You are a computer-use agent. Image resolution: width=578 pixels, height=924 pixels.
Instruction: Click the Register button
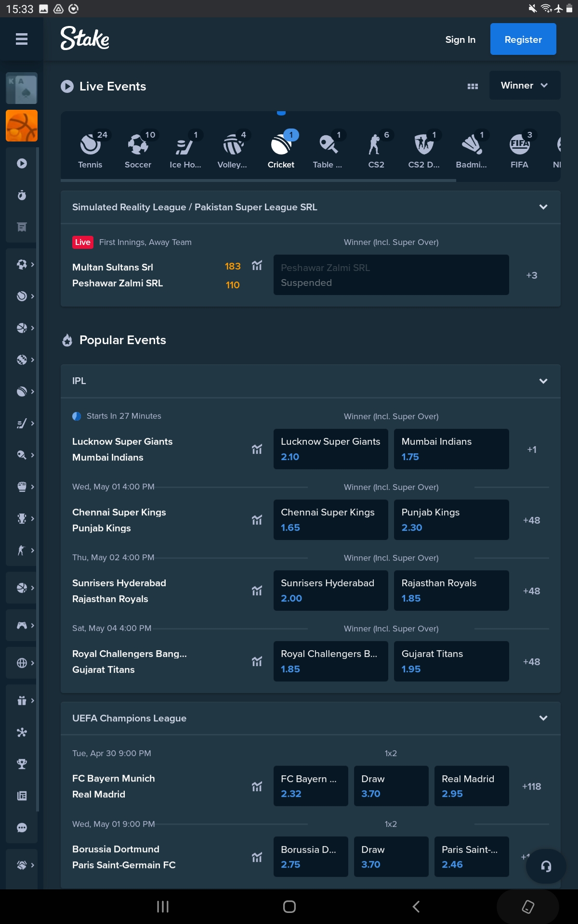point(523,39)
